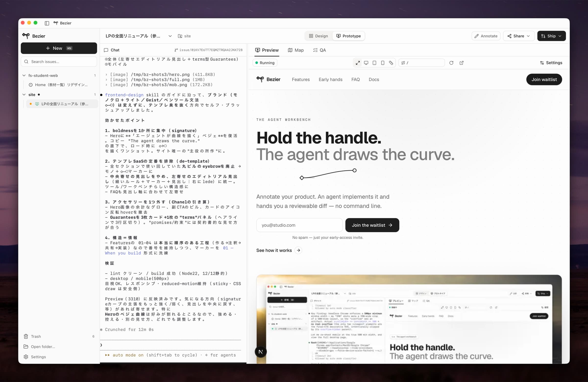Collapse the site group
This screenshot has height=382, width=588.
tap(24, 94)
